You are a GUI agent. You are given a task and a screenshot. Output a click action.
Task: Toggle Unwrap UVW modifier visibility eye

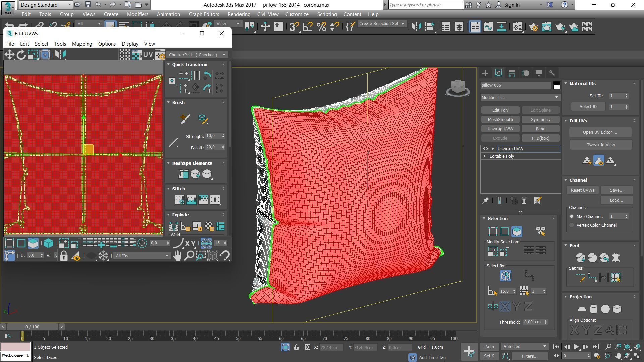pos(485,149)
